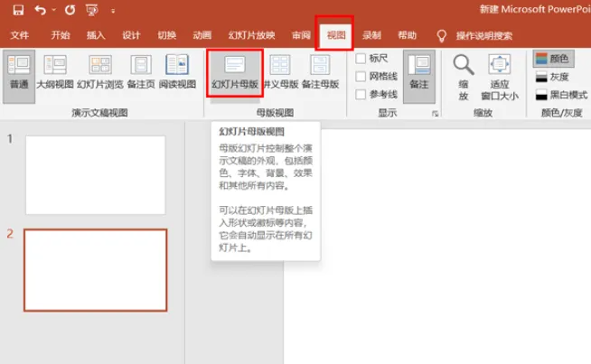591x364 pixels.
Task: Select 黑白模式 black and white mode
Action: 561,95
